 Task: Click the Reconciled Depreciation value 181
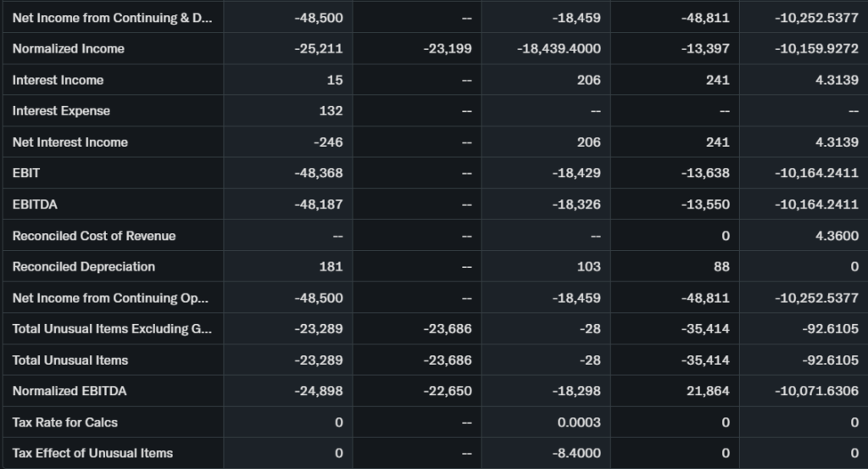tap(331, 266)
